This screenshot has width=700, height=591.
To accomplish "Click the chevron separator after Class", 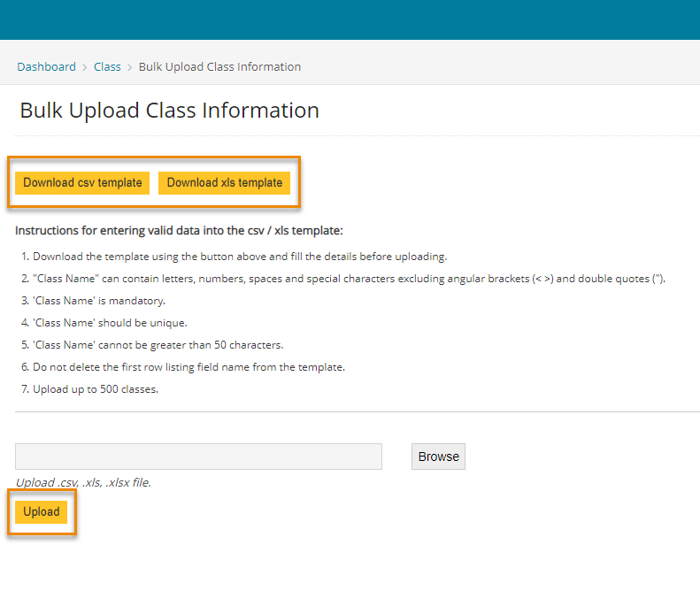I will pos(130,67).
